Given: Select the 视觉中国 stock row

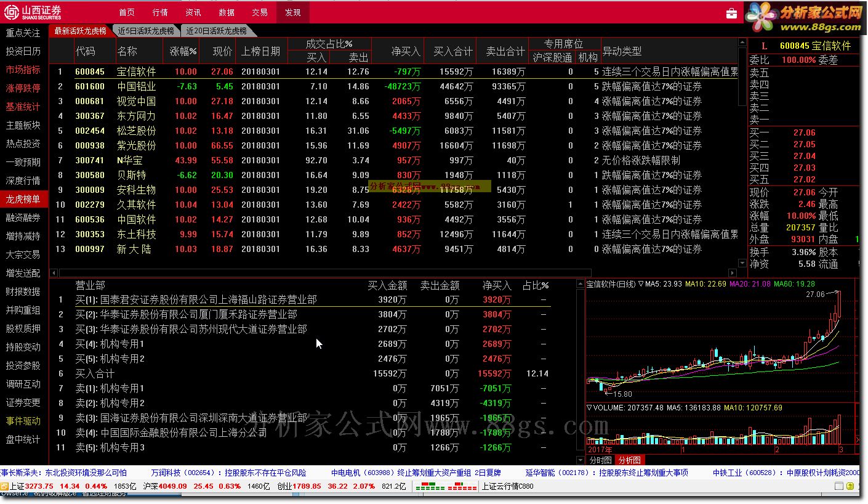Looking at the screenshot, I should point(394,101).
